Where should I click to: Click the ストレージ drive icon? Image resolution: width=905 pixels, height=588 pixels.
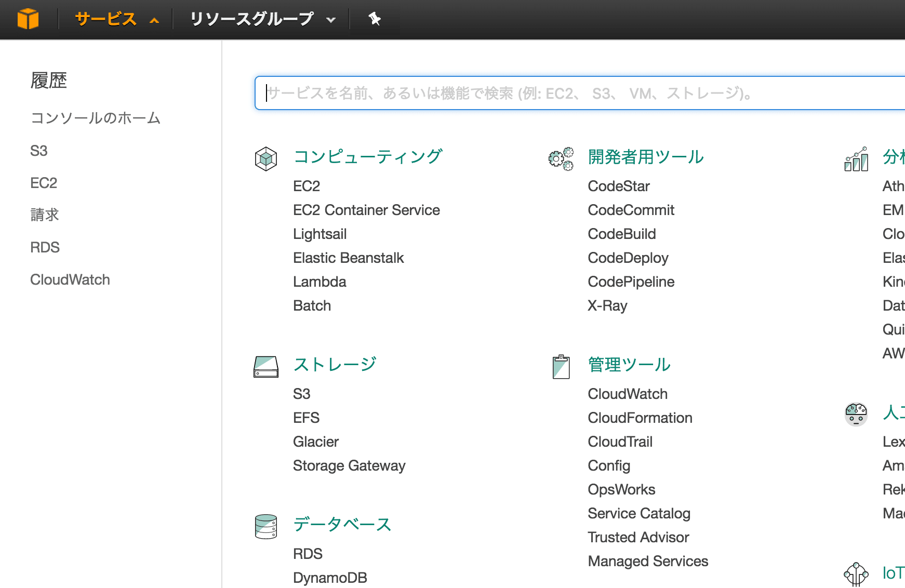click(x=266, y=367)
